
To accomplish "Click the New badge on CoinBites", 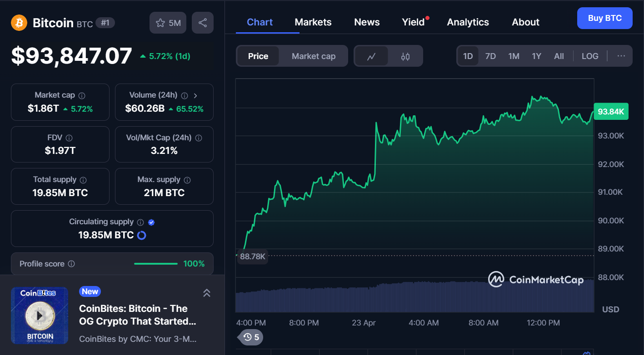I will click(x=90, y=291).
